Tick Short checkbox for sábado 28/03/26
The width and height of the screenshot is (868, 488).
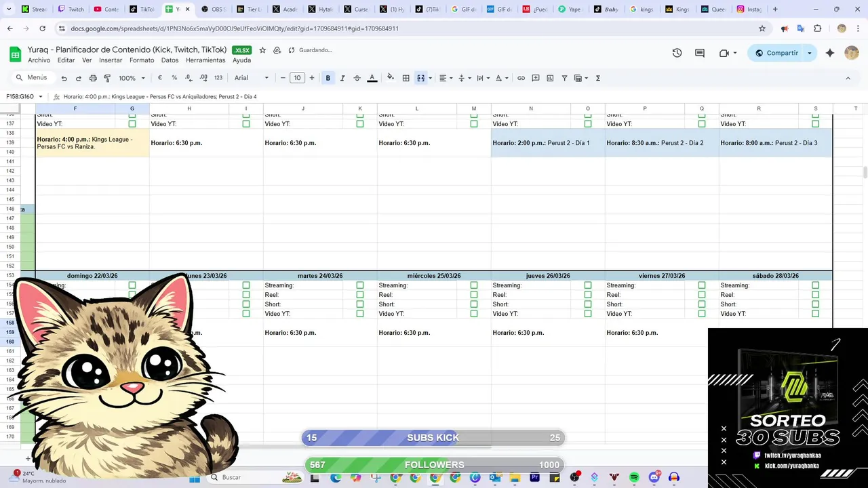[x=816, y=304]
